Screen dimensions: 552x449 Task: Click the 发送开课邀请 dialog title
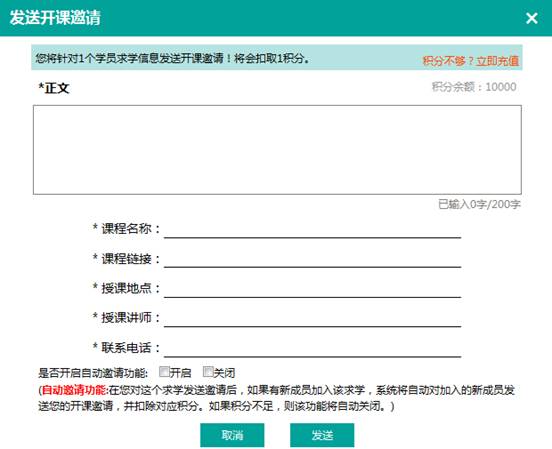tap(55, 18)
